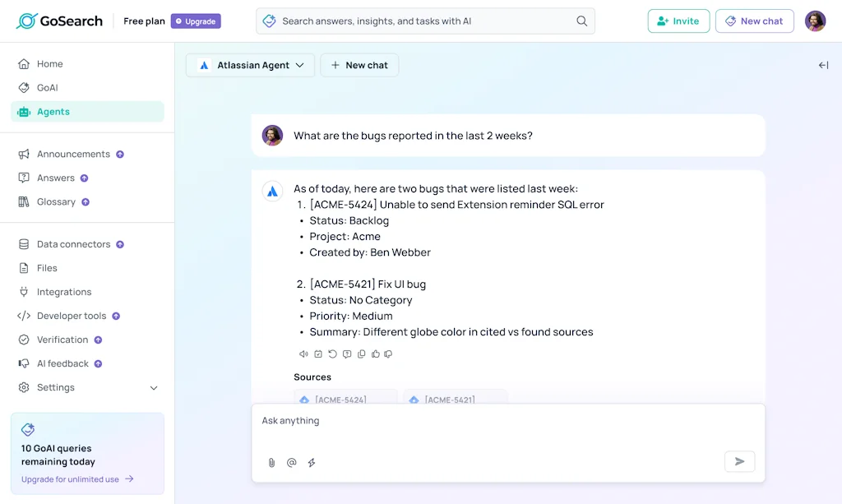The height and width of the screenshot is (504, 842).
Task: Open the Integrations page
Action: click(65, 291)
